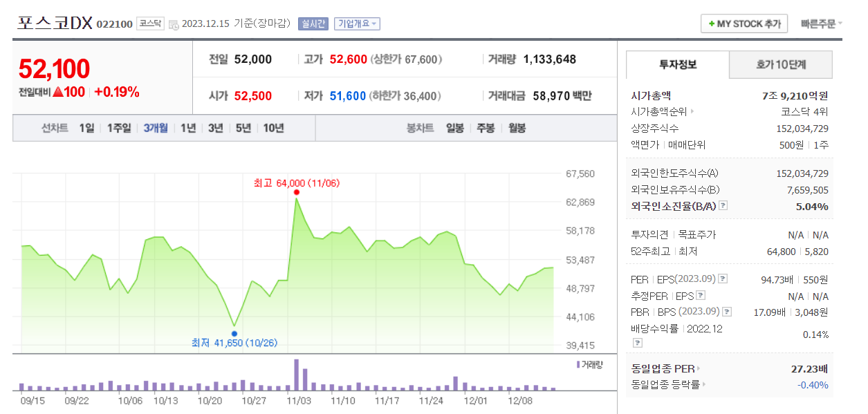868x414 pixels.
Task: Click the red 최고 64,000 chart point
Action: point(297,192)
